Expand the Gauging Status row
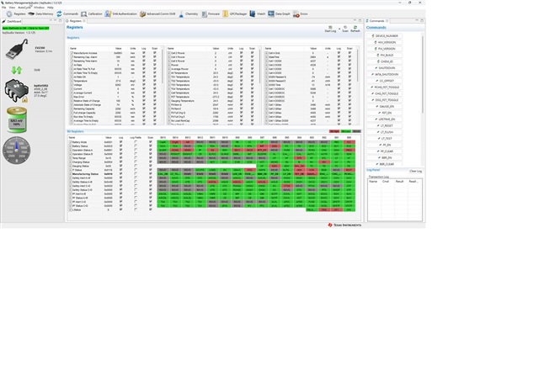 (x=71, y=166)
